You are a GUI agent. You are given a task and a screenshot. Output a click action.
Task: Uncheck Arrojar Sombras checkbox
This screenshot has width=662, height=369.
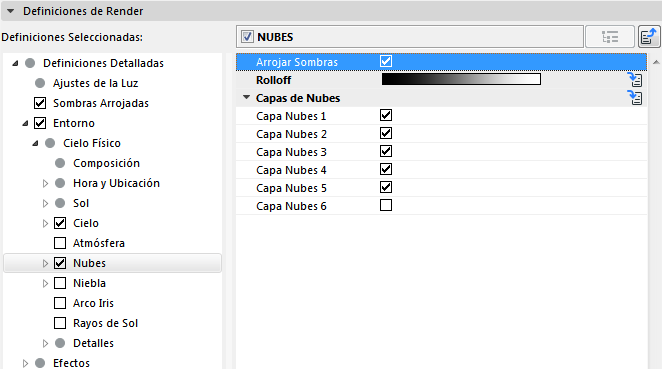point(386,61)
